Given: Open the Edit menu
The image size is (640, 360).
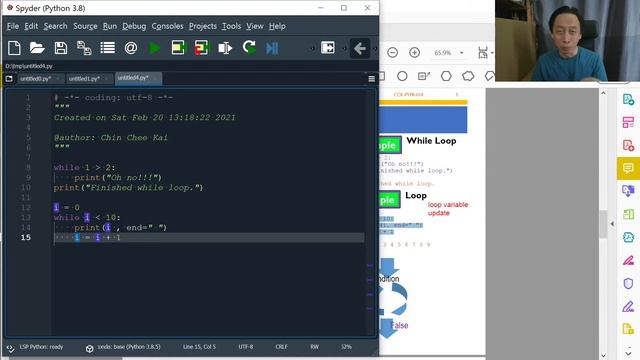Looking at the screenshot, I should tap(31, 26).
